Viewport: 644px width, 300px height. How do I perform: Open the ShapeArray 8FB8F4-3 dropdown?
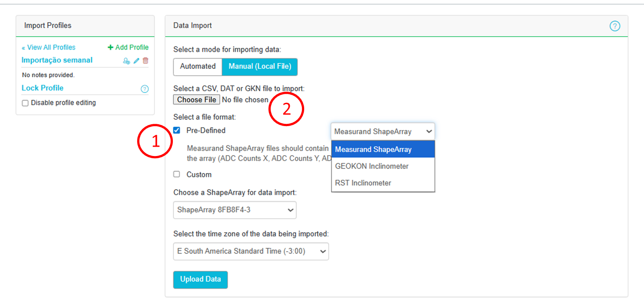pyautogui.click(x=234, y=210)
